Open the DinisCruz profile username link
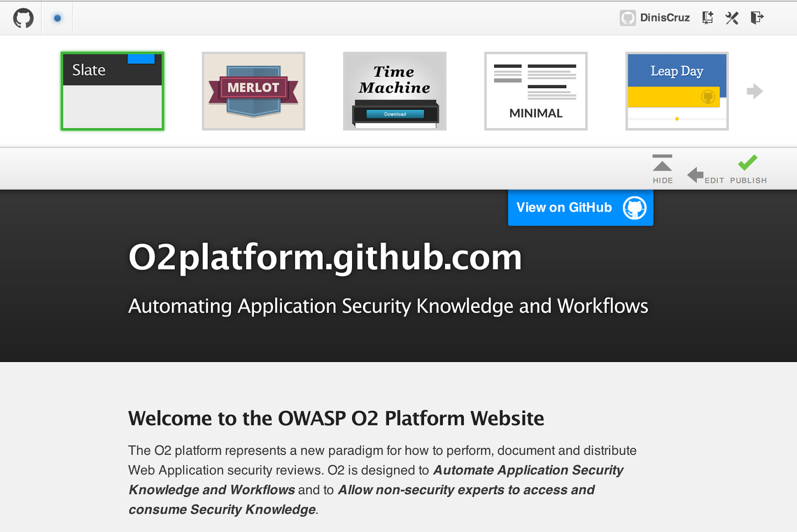The width and height of the screenshot is (797, 532). point(664,18)
